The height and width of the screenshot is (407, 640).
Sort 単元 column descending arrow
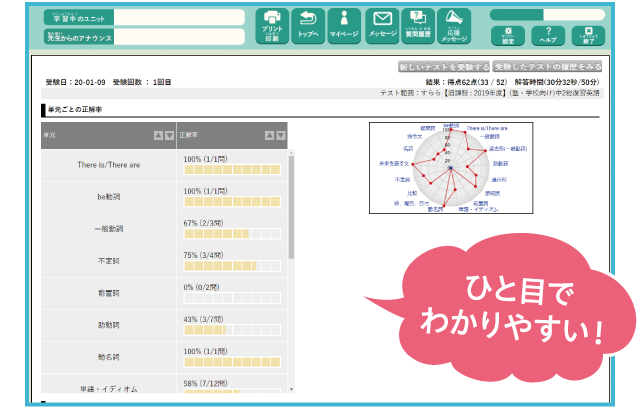(x=169, y=136)
